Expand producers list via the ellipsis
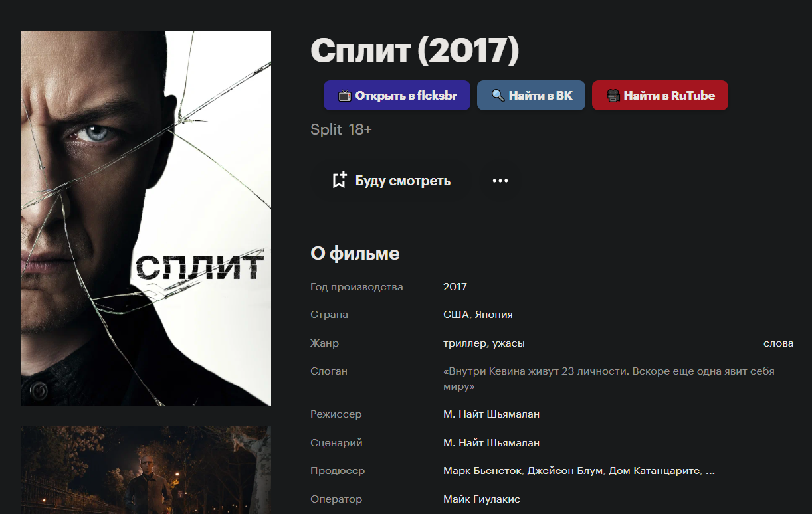812x514 pixels. (x=710, y=471)
